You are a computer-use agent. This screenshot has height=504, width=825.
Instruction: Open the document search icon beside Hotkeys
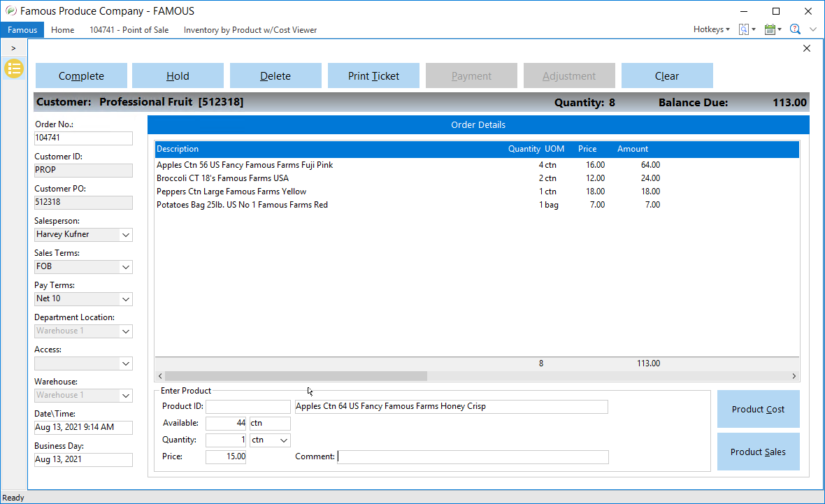tap(747, 29)
